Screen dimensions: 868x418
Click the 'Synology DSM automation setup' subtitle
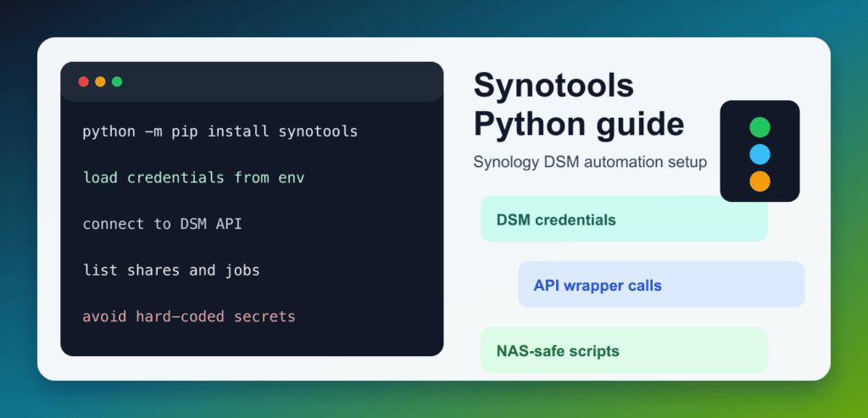(x=590, y=162)
